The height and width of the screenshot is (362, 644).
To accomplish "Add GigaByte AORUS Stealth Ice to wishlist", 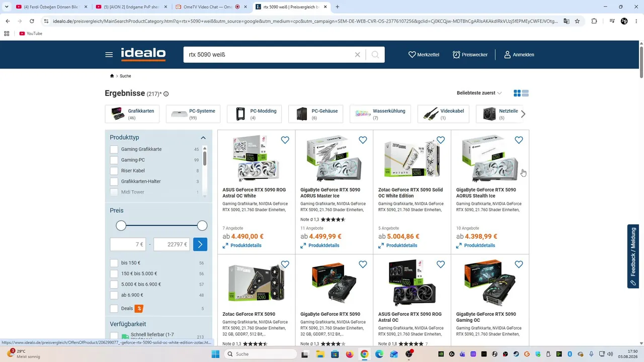I will [x=519, y=140].
